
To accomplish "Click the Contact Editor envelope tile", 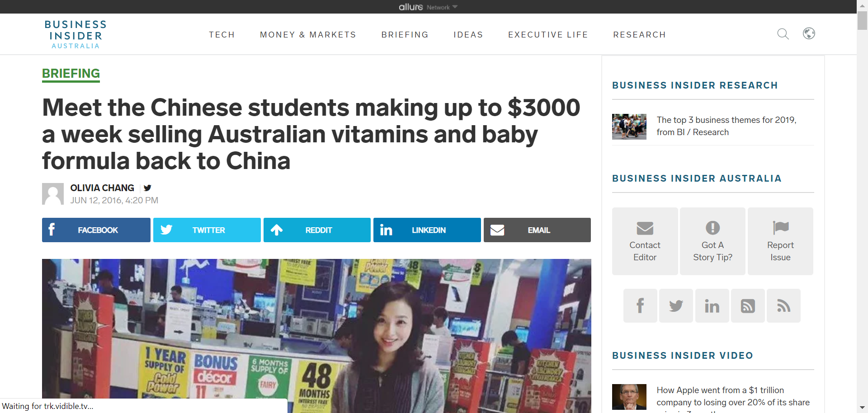I will tap(645, 241).
